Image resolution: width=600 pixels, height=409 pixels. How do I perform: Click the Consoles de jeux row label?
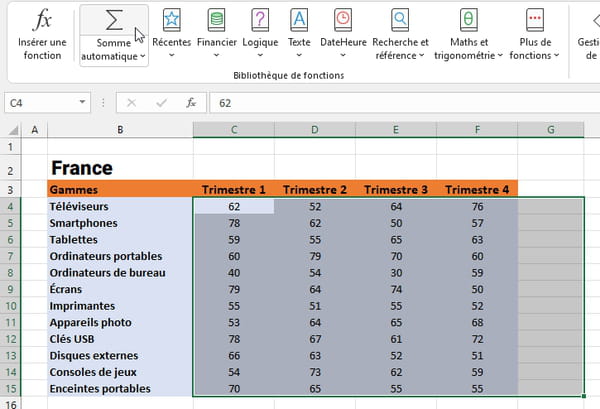pyautogui.click(x=120, y=372)
